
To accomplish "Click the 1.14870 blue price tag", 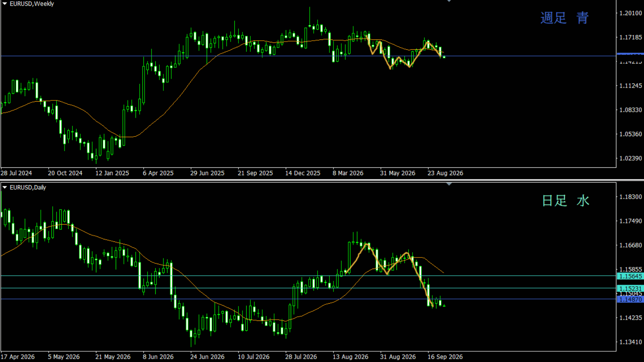I will [x=630, y=299].
